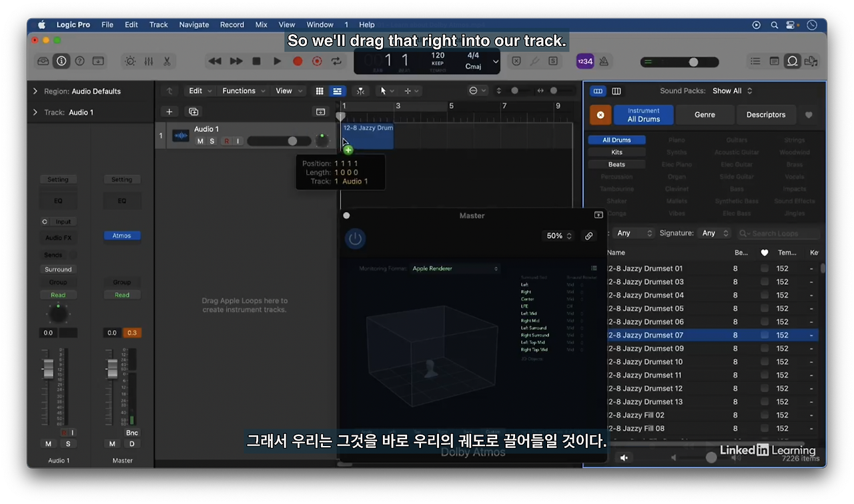
Task: Toggle the Solo S button in control bar
Action: click(x=553, y=61)
